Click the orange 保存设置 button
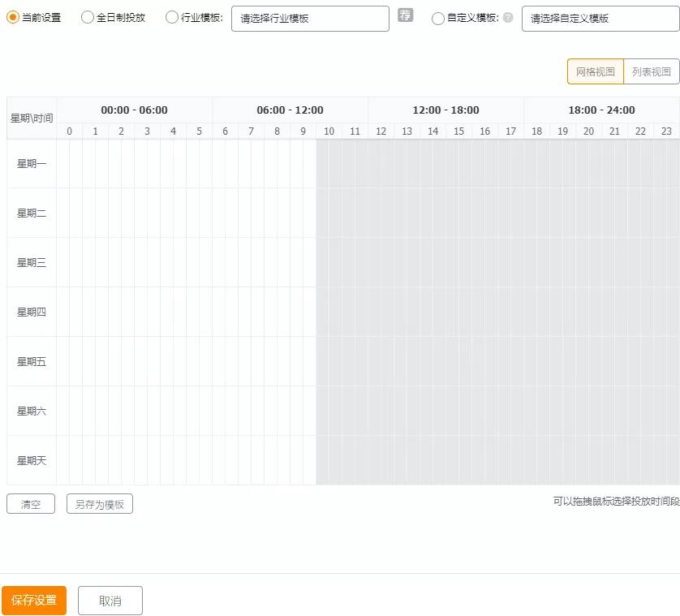This screenshot has height=616, width=680. pyautogui.click(x=35, y=601)
